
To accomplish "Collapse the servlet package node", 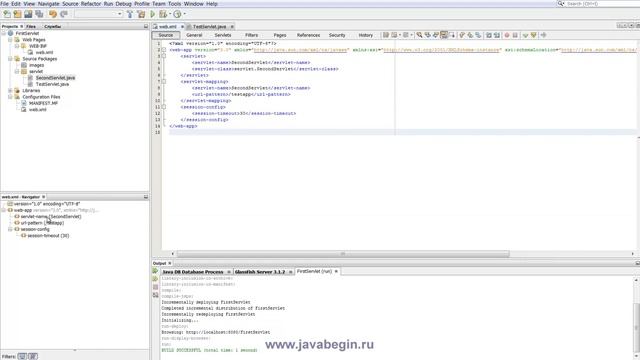I will pyautogui.click(x=17, y=71).
